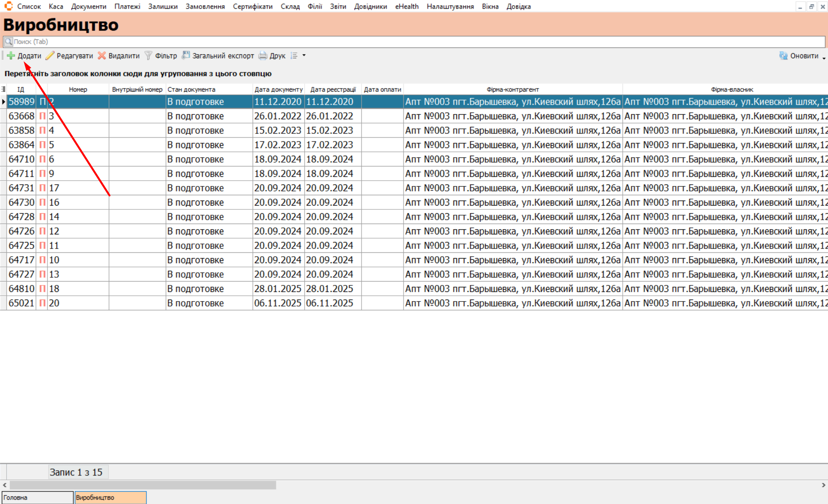This screenshot has width=828, height=504.
Task: Click the grid column chooser icon left of ІД
Action: [x=3, y=89]
